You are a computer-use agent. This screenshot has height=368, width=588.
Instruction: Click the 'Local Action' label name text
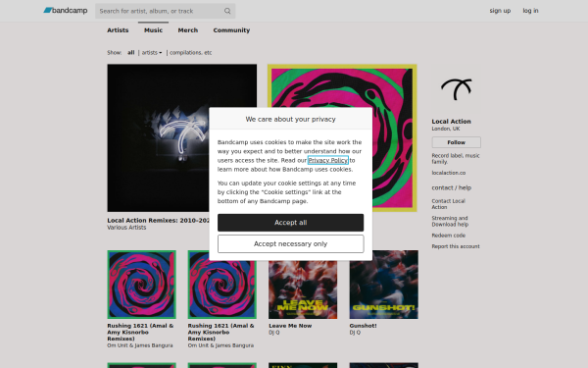point(451,122)
